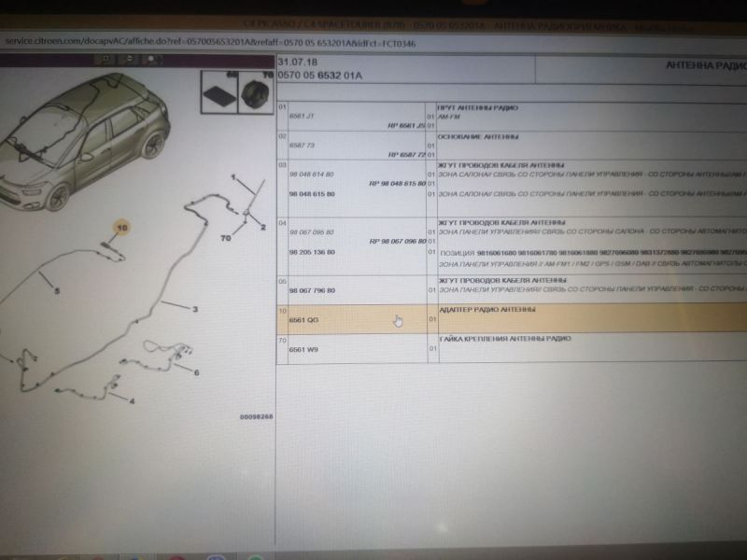
Task: Select callout number 5 in the diagram
Action: click(x=57, y=291)
